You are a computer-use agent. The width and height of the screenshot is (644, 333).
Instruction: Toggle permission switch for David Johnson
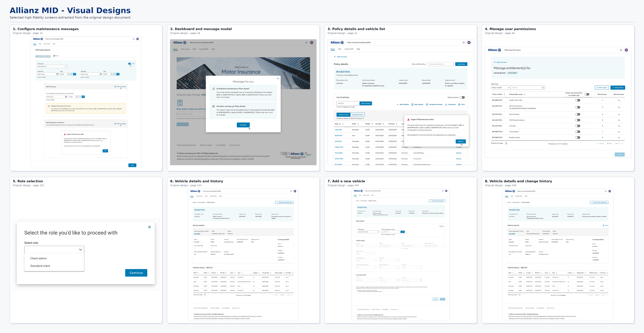(x=578, y=114)
